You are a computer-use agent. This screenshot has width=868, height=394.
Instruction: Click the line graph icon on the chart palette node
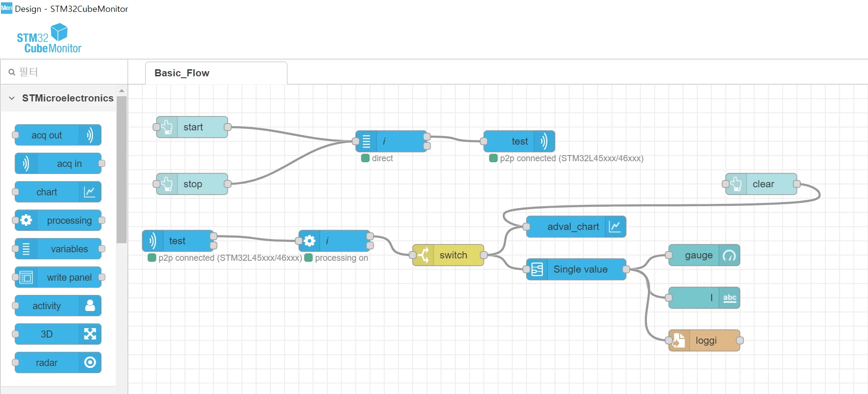click(x=90, y=192)
